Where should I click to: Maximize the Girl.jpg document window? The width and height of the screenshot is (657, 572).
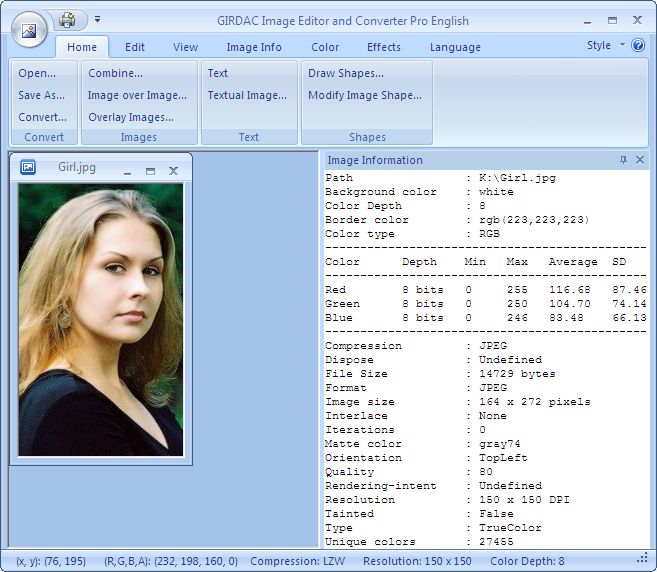[150, 171]
